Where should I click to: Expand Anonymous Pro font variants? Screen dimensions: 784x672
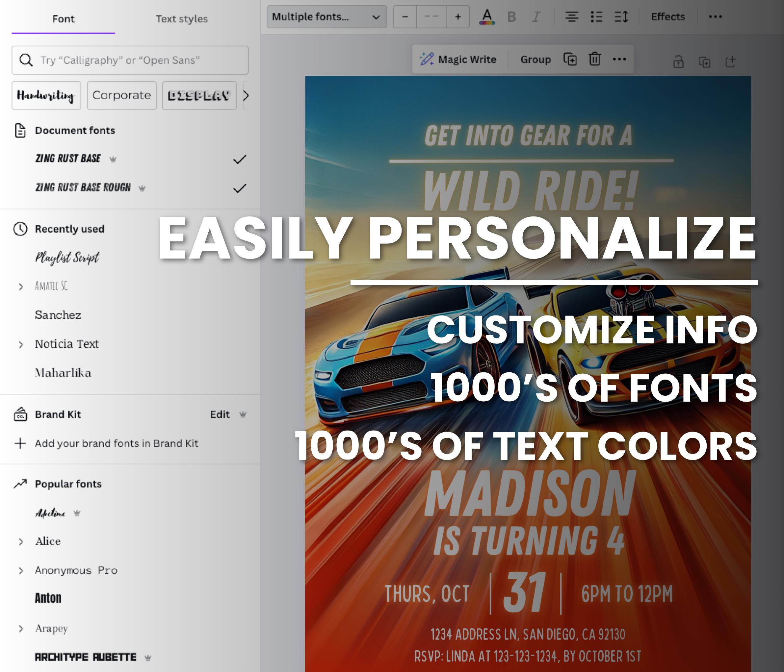(21, 571)
